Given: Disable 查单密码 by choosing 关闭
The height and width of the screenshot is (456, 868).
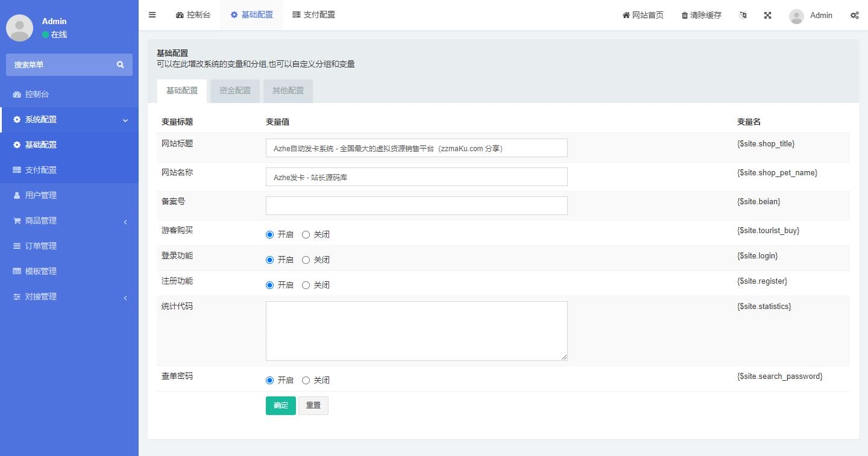Looking at the screenshot, I should [306, 380].
